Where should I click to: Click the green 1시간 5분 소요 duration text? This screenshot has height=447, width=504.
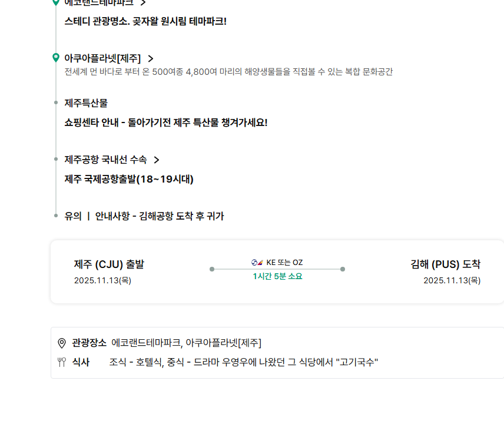pyautogui.click(x=277, y=276)
